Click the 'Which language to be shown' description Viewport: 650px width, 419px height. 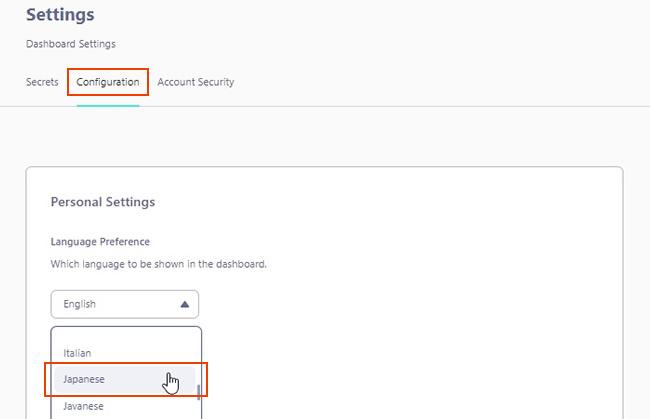click(159, 264)
